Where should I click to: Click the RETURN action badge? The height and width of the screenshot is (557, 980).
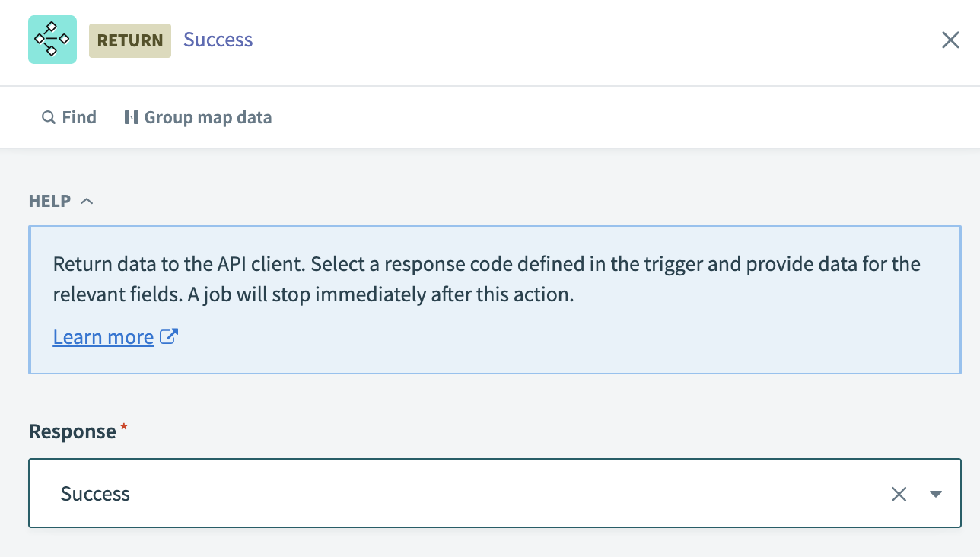click(x=129, y=40)
